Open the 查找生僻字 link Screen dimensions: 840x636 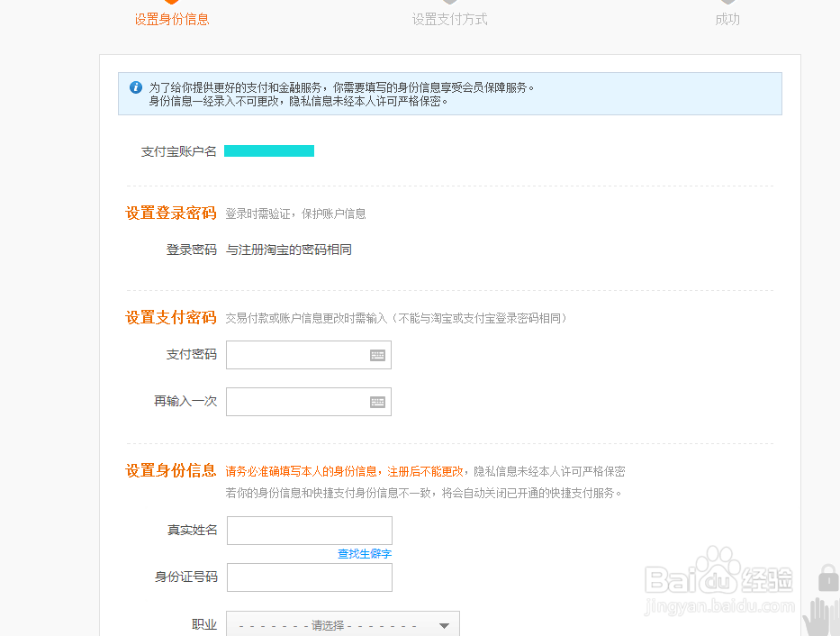(363, 554)
